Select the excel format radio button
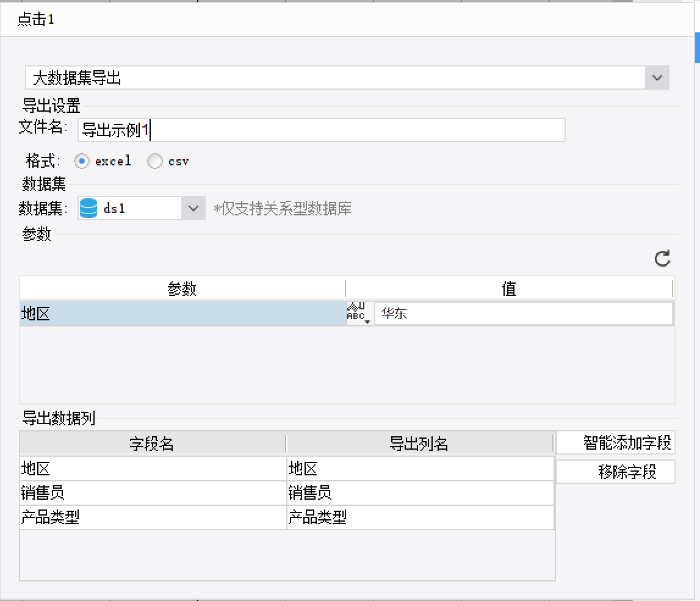Screen dimensions: 700x601 [x=82, y=161]
